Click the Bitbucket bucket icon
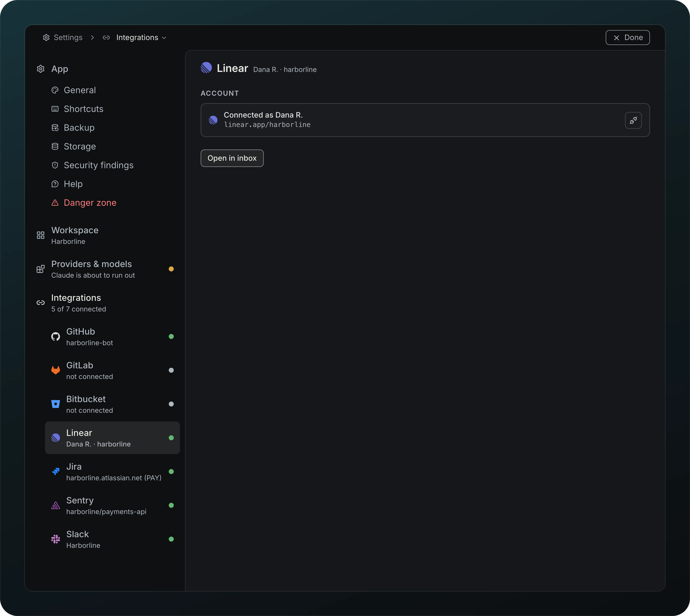The width and height of the screenshot is (690, 616). pos(55,404)
